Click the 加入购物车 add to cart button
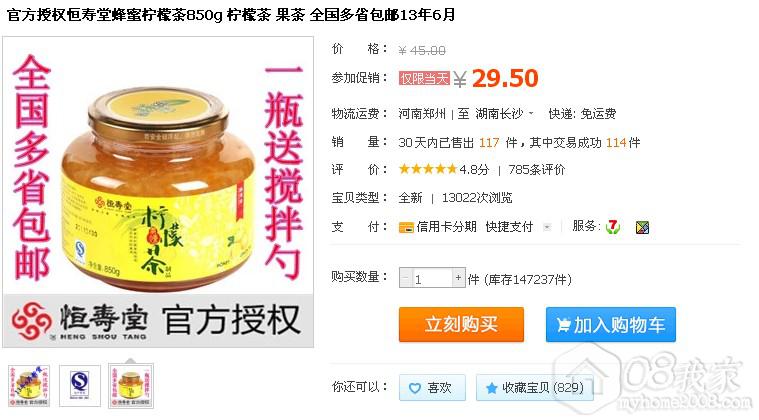 click(x=611, y=325)
